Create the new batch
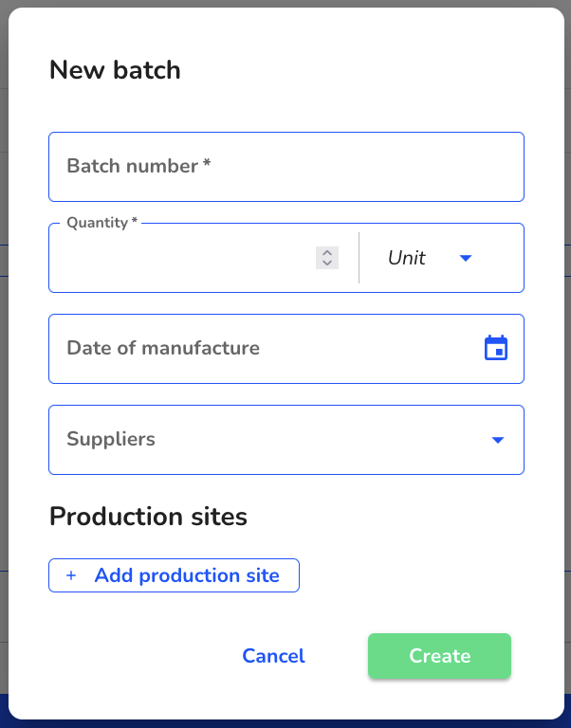Image resolution: width=571 pixels, height=728 pixels. 439,656
